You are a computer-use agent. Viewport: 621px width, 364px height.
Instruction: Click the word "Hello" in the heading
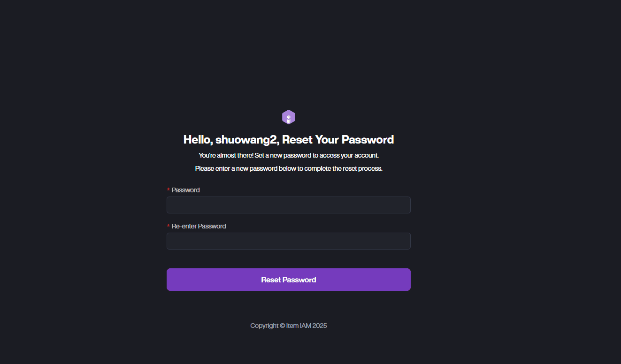click(197, 140)
